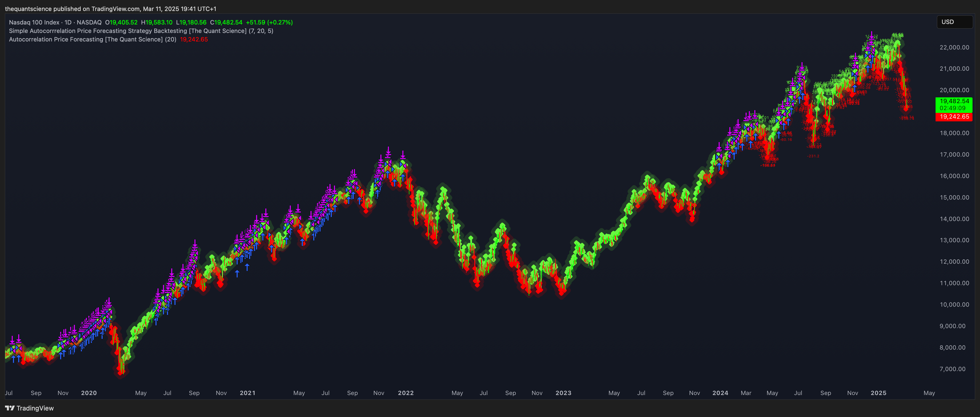
Task: Click the 02:49:09 bar countdown label
Action: (x=954, y=108)
